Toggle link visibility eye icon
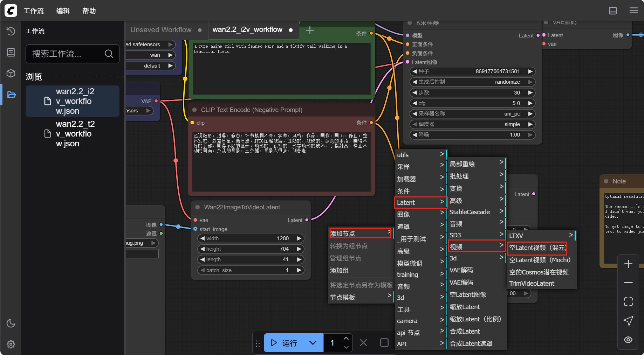This screenshot has width=644, height=355. click(628, 340)
